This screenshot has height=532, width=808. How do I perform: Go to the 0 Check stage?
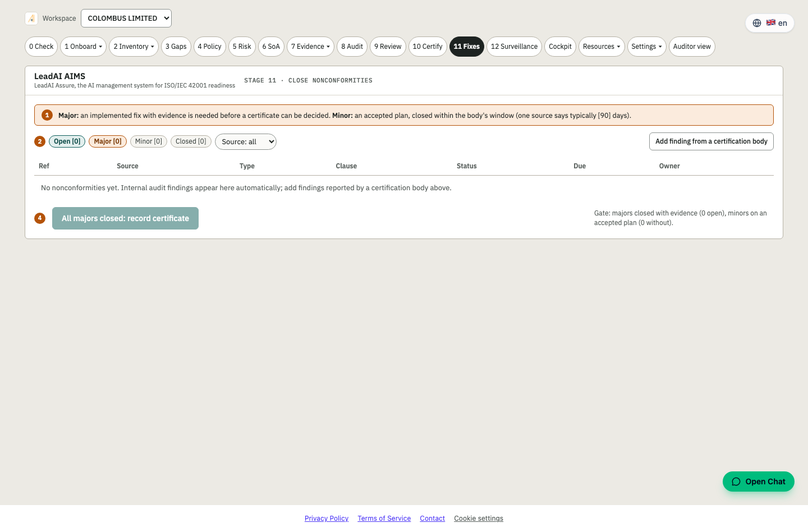42,47
